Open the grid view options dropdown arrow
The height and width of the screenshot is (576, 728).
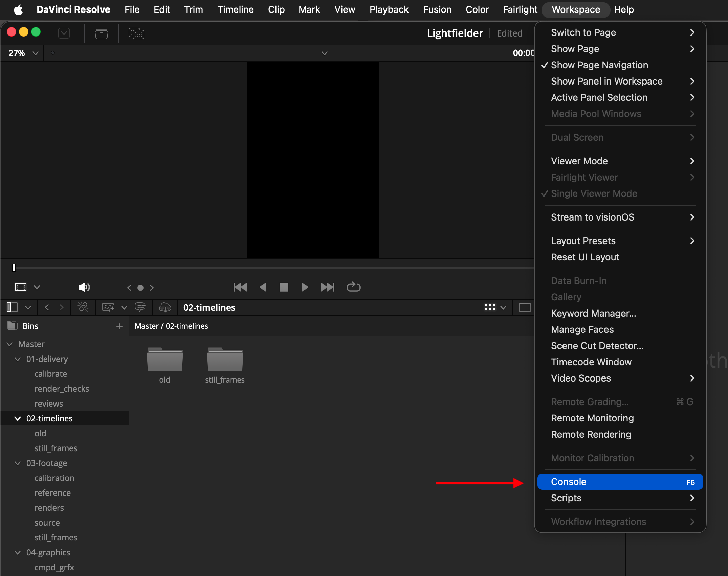[503, 307]
